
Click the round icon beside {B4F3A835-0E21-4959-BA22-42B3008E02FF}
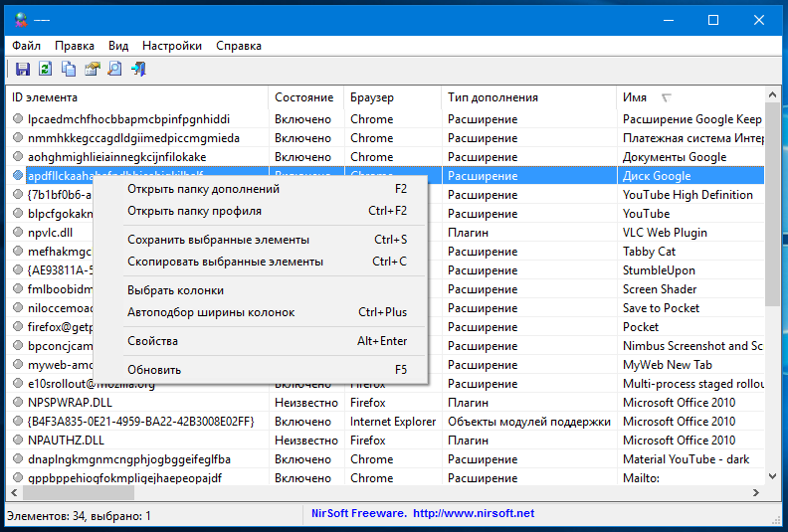[x=18, y=421]
